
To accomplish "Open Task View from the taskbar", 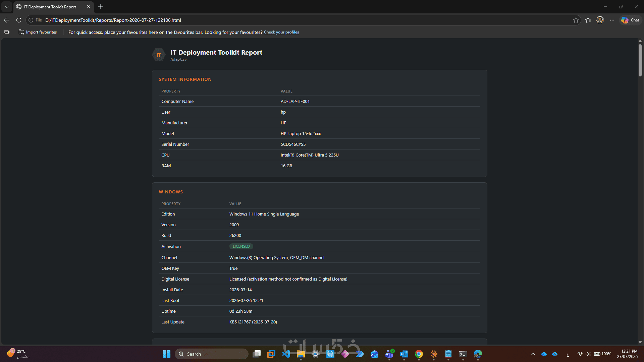I will pos(257,354).
